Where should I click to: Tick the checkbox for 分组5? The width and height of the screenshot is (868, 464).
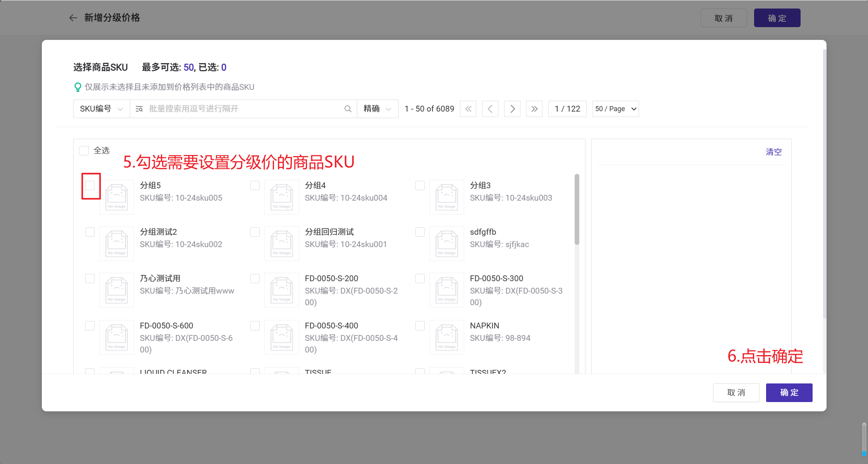pyautogui.click(x=90, y=186)
